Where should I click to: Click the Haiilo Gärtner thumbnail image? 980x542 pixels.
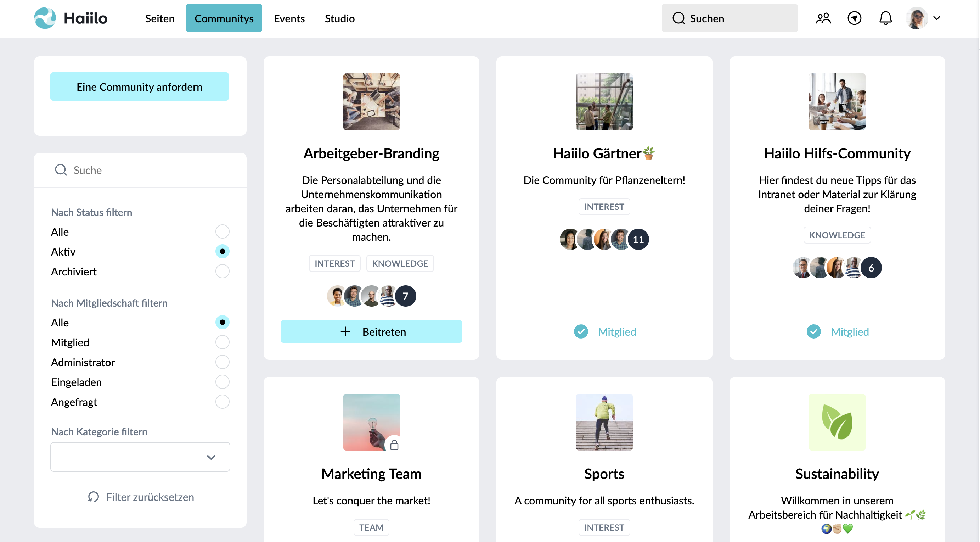click(x=604, y=102)
